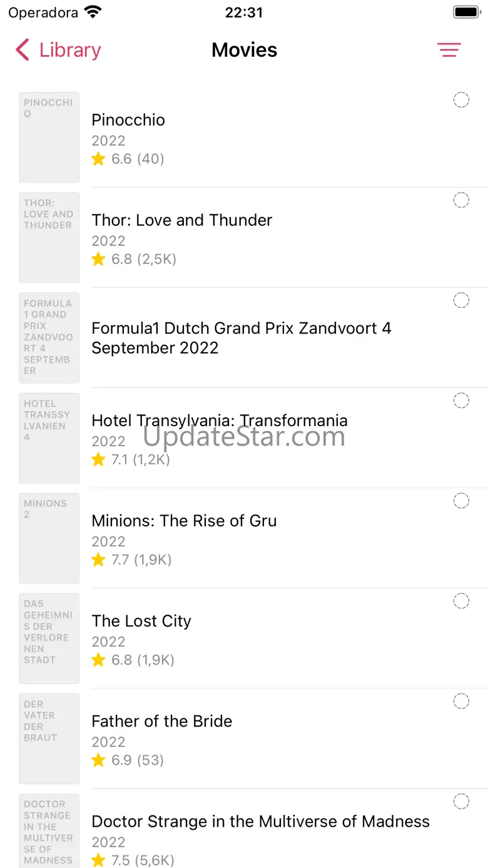Toggle the watched circle for Father of the Bride

pos(461,701)
